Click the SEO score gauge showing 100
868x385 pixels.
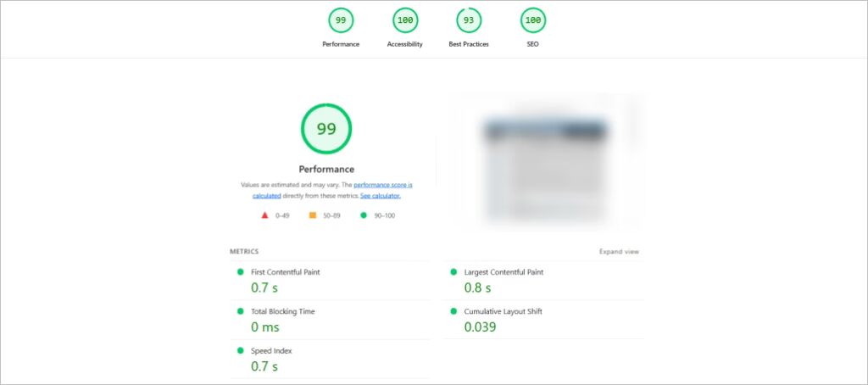pyautogui.click(x=533, y=21)
